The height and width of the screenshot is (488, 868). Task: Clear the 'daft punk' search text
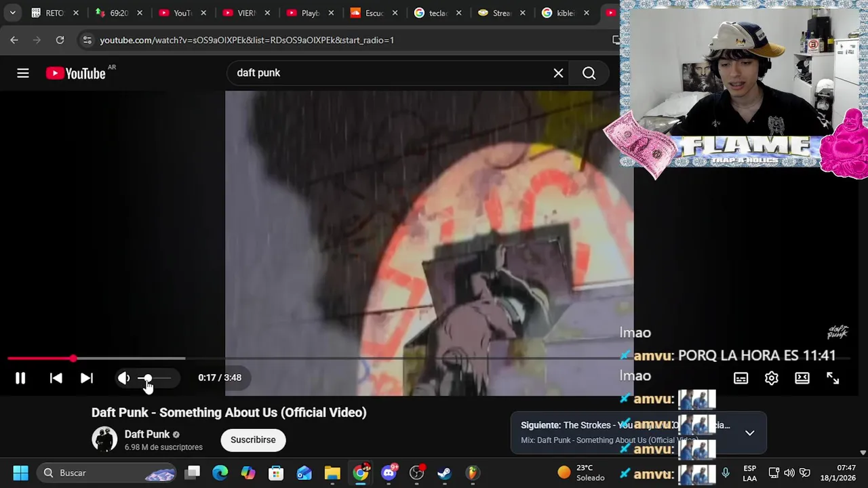point(558,73)
